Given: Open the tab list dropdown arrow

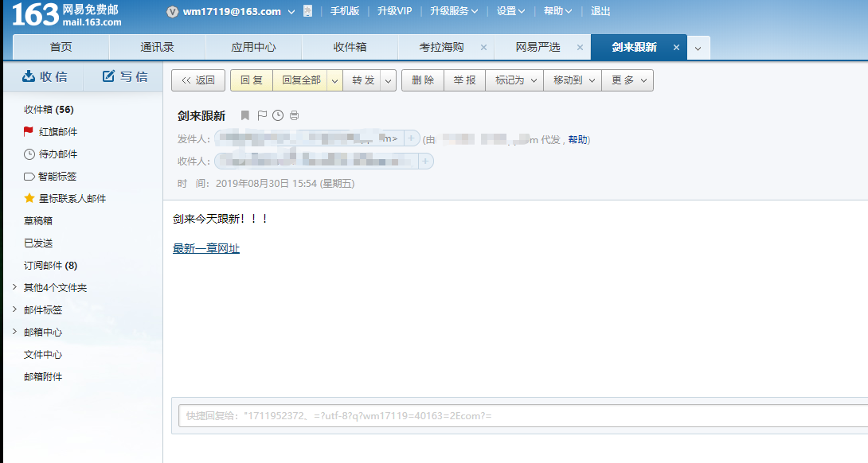Looking at the screenshot, I should 698,48.
